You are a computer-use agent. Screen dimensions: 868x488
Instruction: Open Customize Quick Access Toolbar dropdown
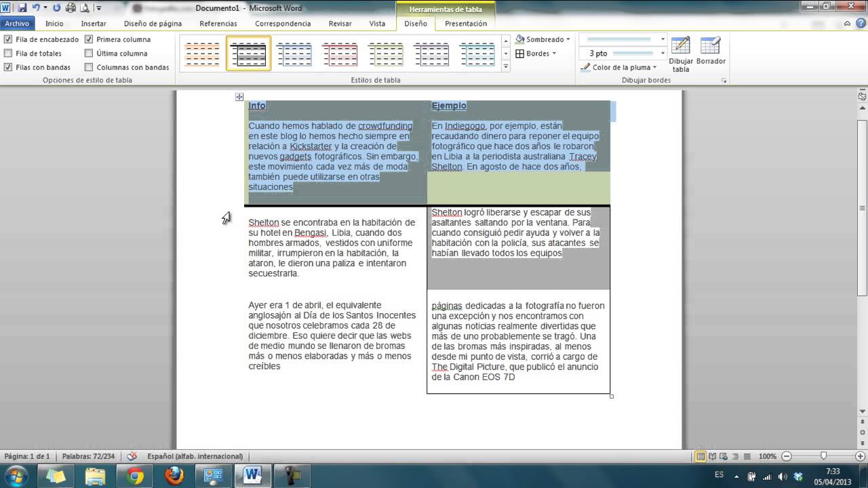click(x=99, y=8)
